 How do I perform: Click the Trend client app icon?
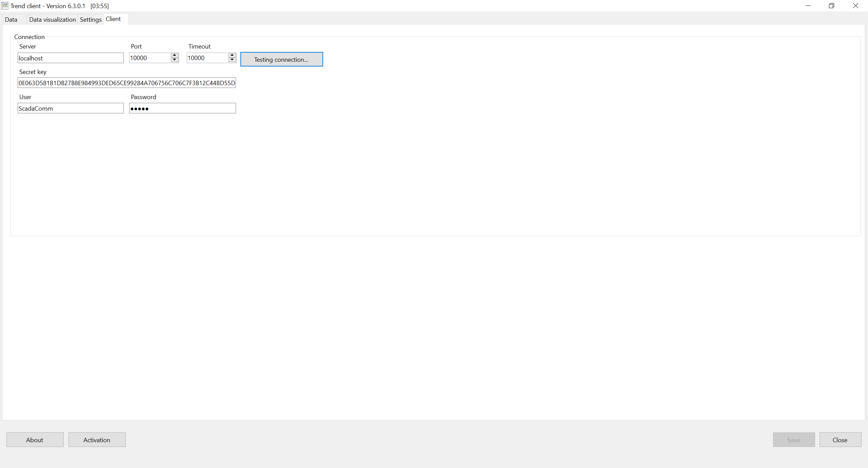(5, 6)
